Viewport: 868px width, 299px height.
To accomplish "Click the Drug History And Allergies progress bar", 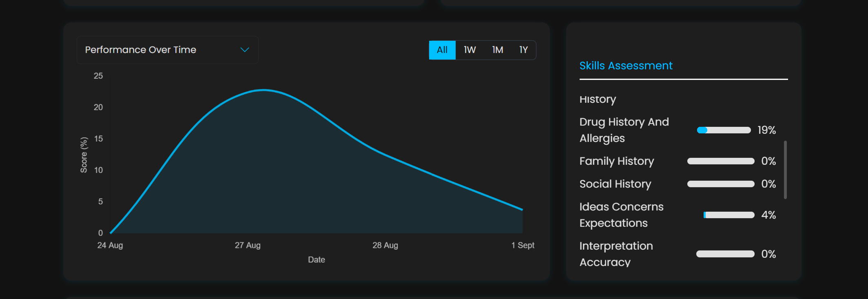I will point(724,130).
